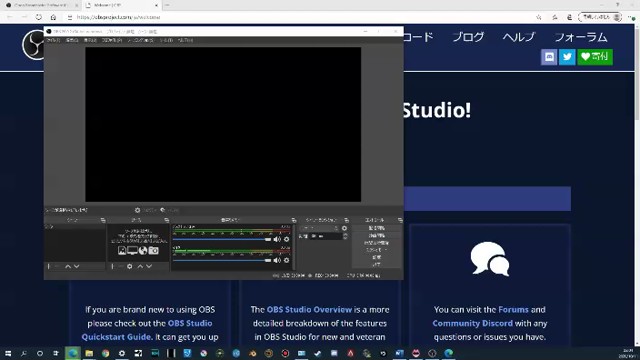Viewport: 640px width, 360px height.
Task: Click the first Controls button (Start Streaming)
Action: click(x=376, y=228)
